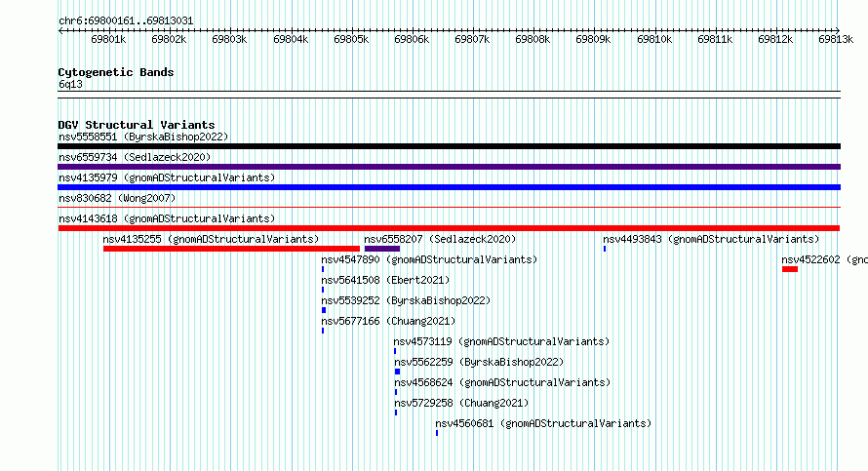Select the black nsv5558551 variant bar
Viewport: 868px width, 471px height.
point(449,146)
